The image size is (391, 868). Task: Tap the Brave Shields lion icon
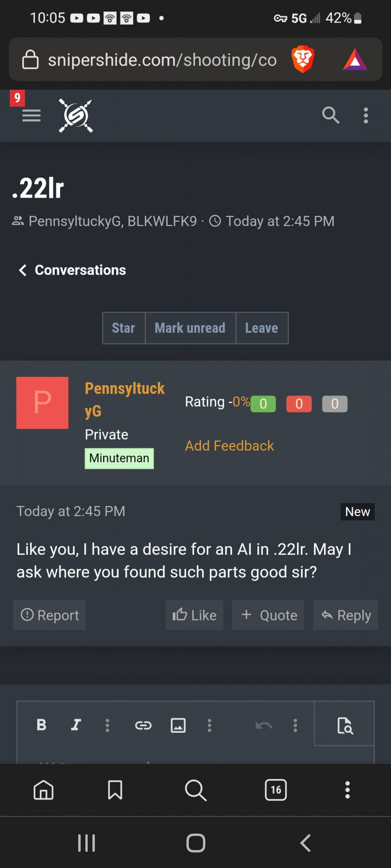303,59
